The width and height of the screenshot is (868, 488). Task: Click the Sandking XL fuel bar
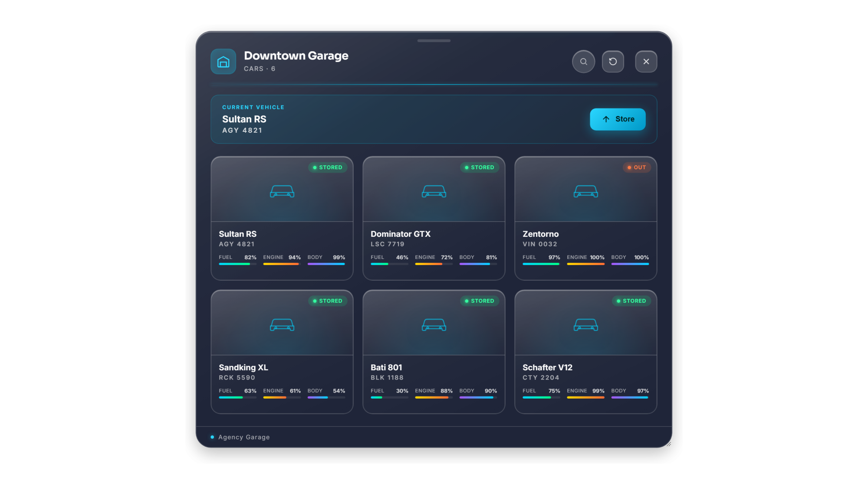(237, 397)
